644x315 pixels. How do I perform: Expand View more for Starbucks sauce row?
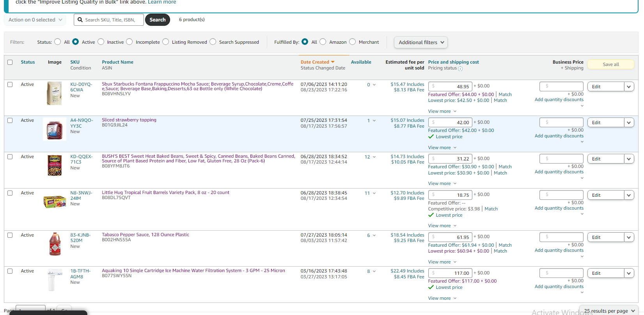click(442, 111)
